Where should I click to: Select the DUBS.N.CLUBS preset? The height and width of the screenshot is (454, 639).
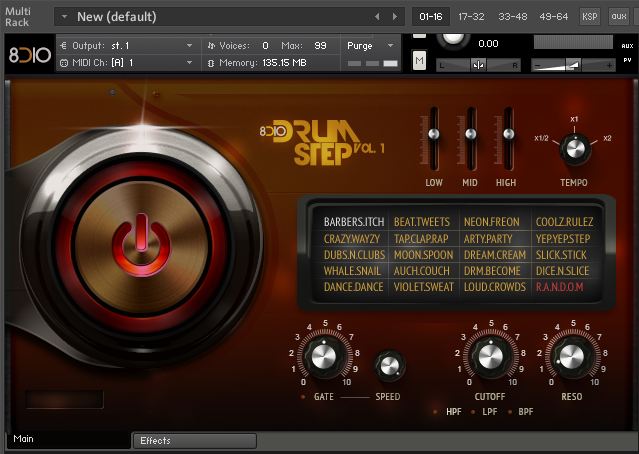tap(354, 255)
